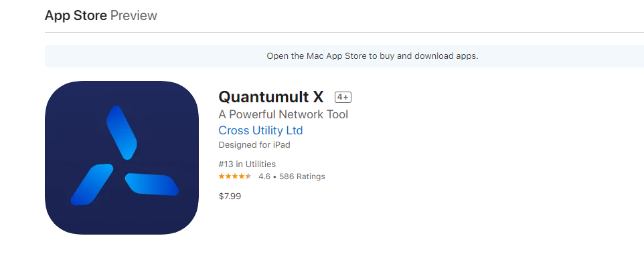644x254 pixels.
Task: Click the App Store header text
Action: (x=76, y=15)
